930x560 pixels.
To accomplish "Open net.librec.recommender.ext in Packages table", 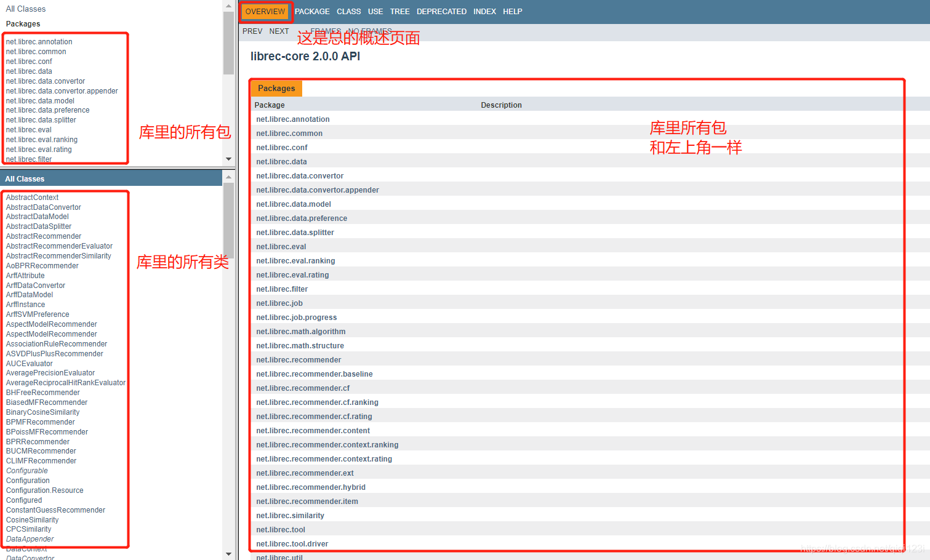I will tap(305, 473).
